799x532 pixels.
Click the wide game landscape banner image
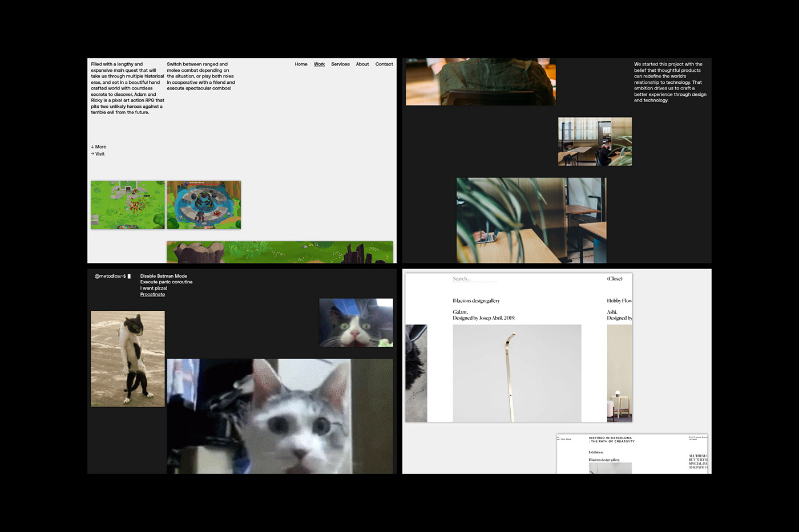[280, 252]
